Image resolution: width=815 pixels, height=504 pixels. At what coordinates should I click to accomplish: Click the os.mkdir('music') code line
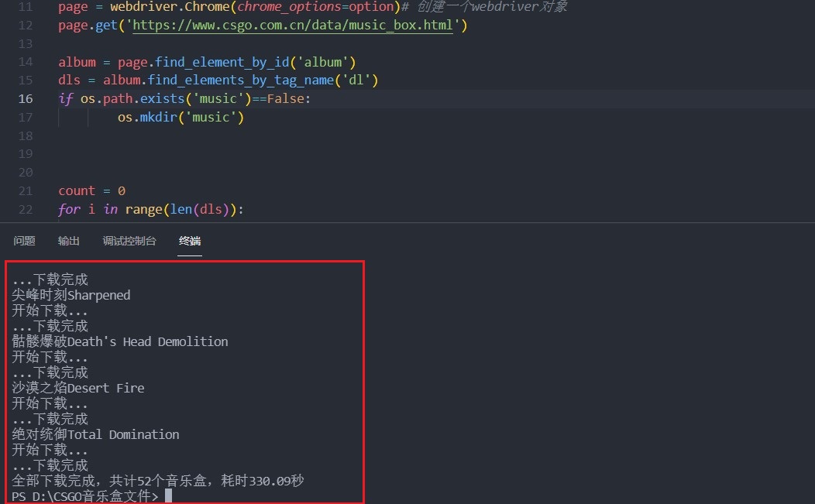[181, 117]
